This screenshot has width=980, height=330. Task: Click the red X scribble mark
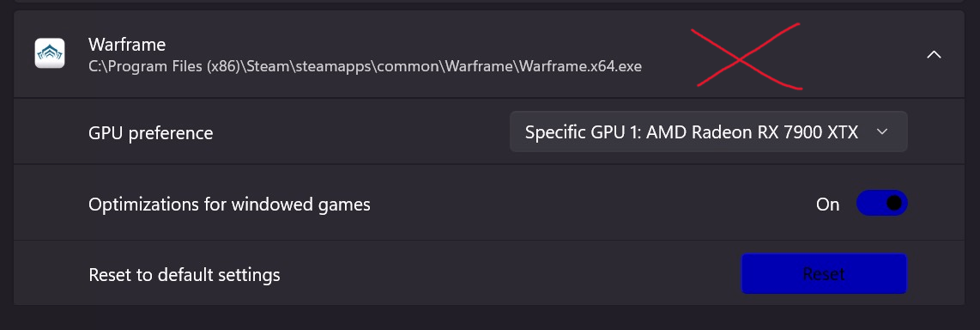tap(746, 57)
